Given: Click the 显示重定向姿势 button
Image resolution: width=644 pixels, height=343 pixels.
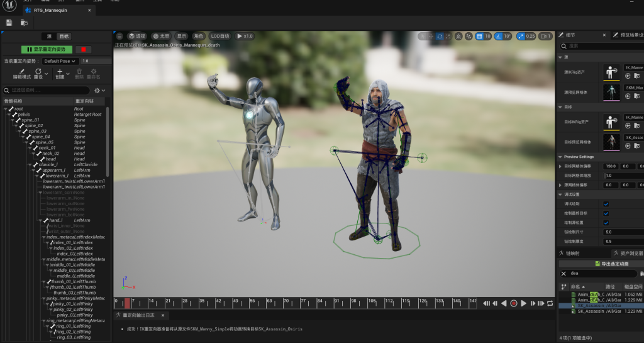Looking at the screenshot, I should click(47, 49).
